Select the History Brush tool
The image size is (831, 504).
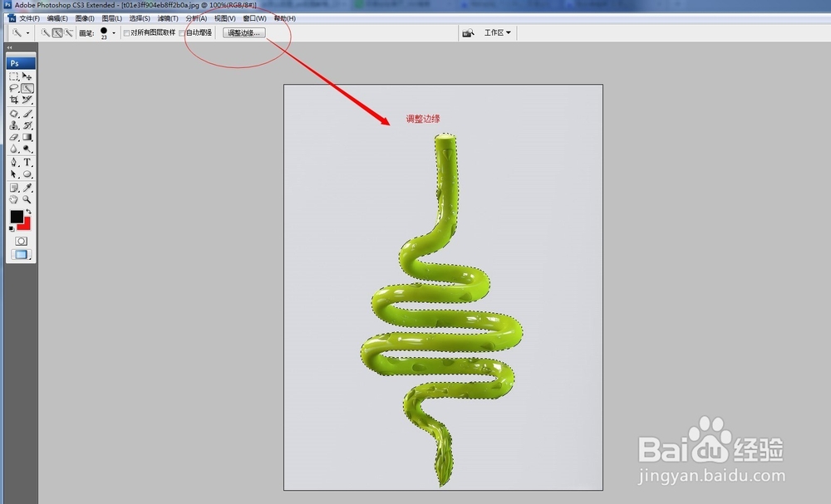(x=27, y=125)
